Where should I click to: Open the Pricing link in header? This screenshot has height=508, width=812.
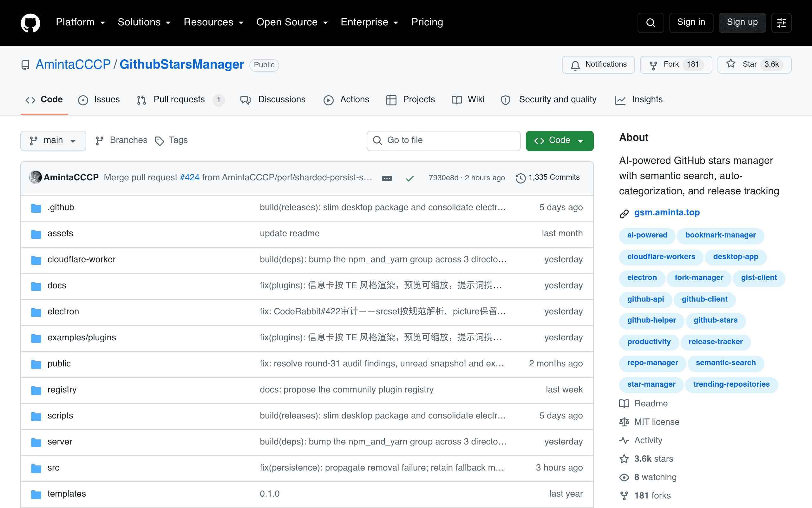(x=427, y=22)
